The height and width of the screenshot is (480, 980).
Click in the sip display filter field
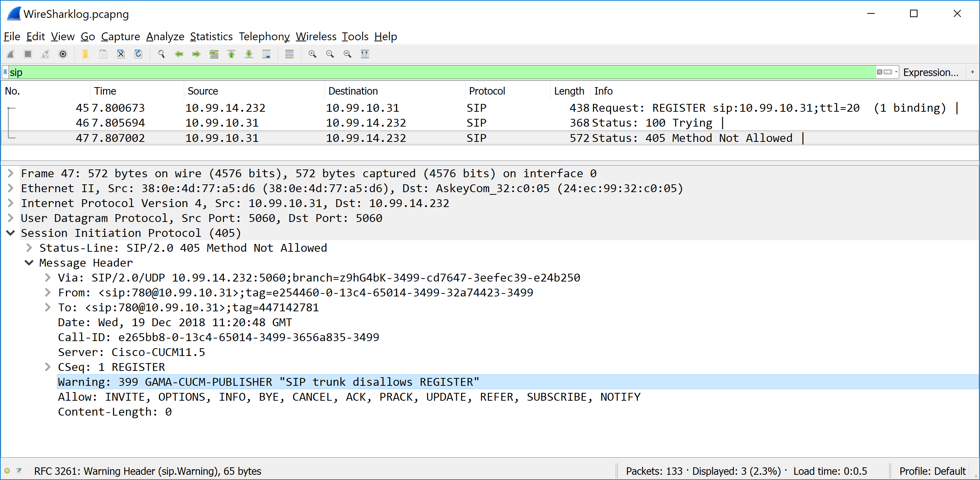(x=419, y=72)
